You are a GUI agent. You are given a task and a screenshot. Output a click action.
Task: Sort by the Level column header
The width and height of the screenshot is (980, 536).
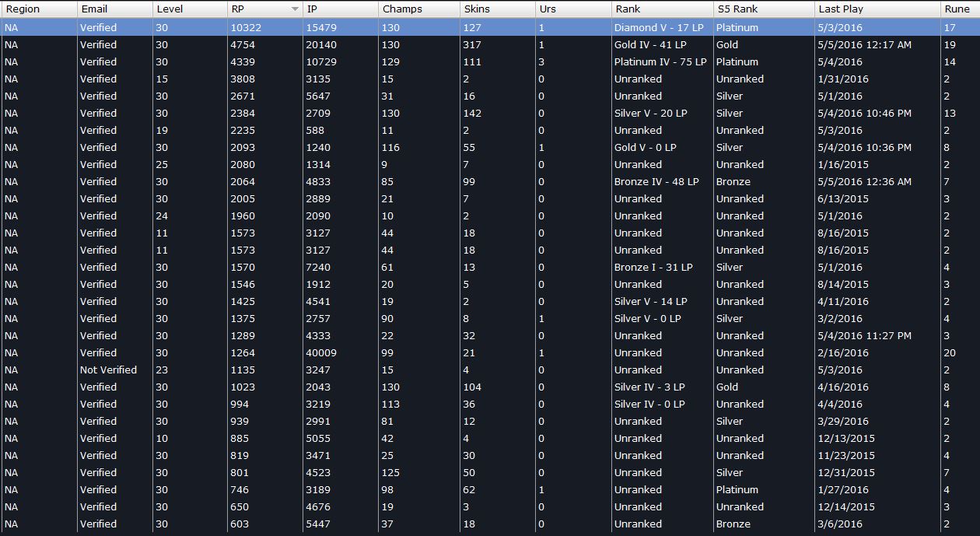(191, 9)
